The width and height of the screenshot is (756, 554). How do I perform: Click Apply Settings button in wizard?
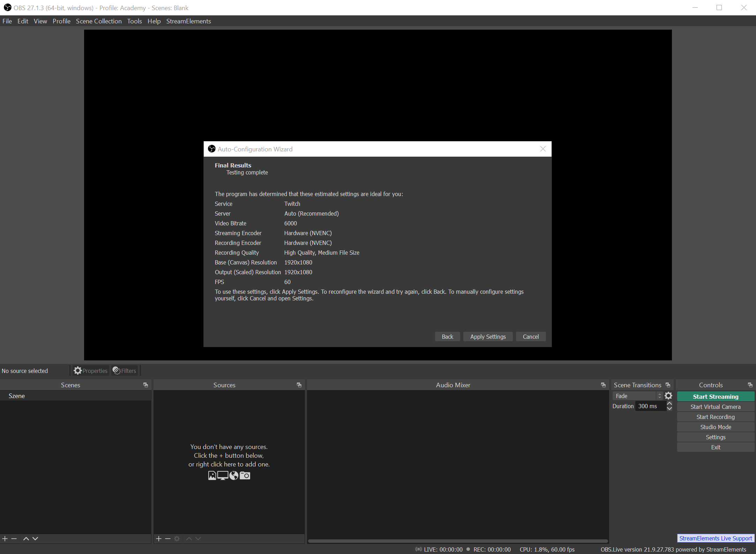[x=488, y=336]
